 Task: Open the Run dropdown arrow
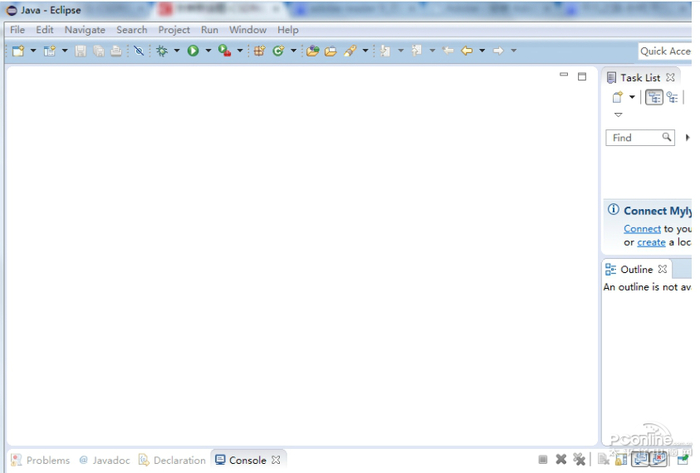click(208, 51)
